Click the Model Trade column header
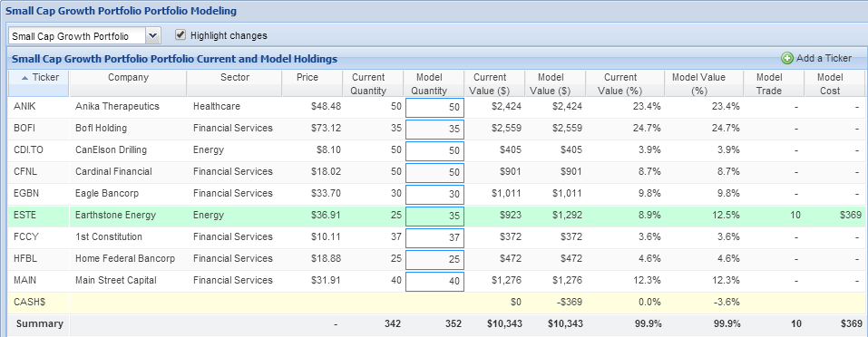 click(774, 83)
